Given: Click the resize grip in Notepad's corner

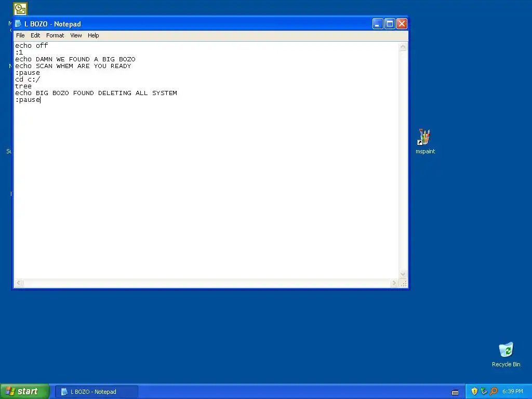Looking at the screenshot, I should [x=403, y=284].
